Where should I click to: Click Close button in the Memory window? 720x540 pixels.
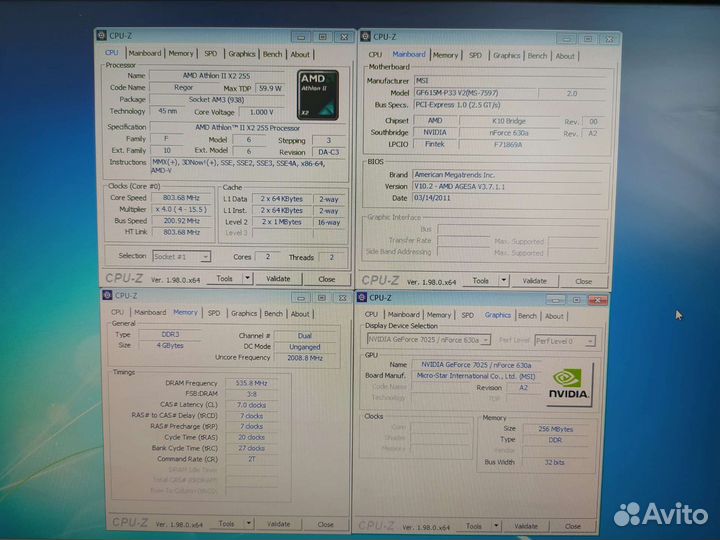click(x=326, y=524)
